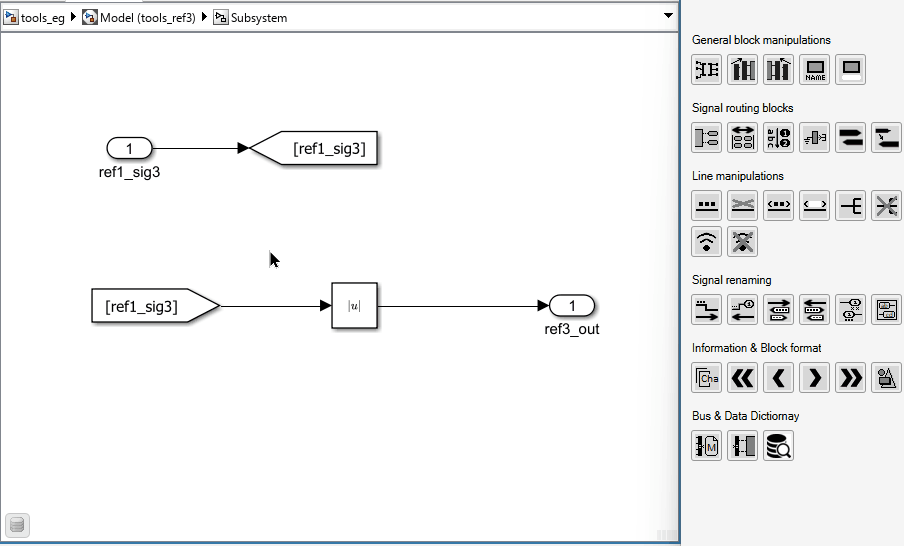This screenshot has width=904, height=546.
Task: Expand the arrow after Model (tools_ref3) in the breadcrumb
Action: [x=204, y=17]
